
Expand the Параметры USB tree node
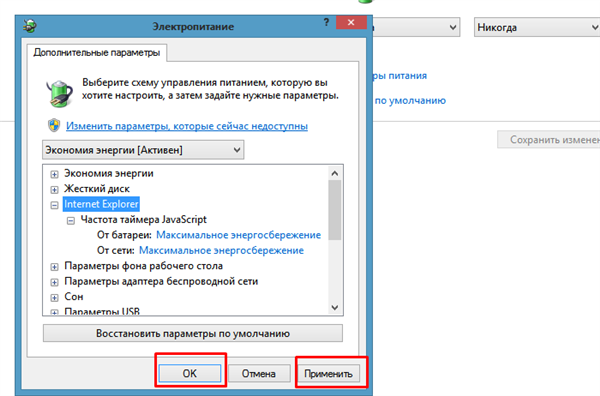pos(54,312)
